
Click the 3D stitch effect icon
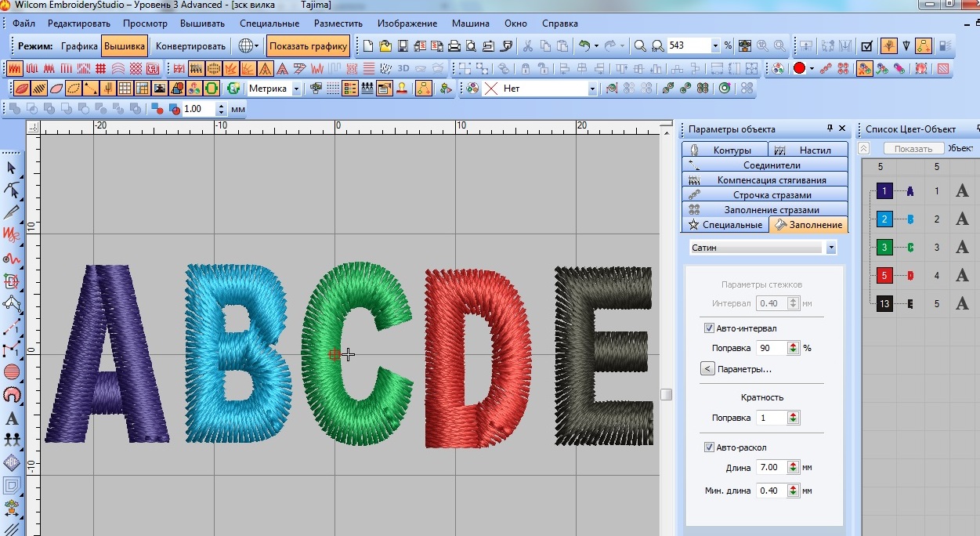[403, 68]
